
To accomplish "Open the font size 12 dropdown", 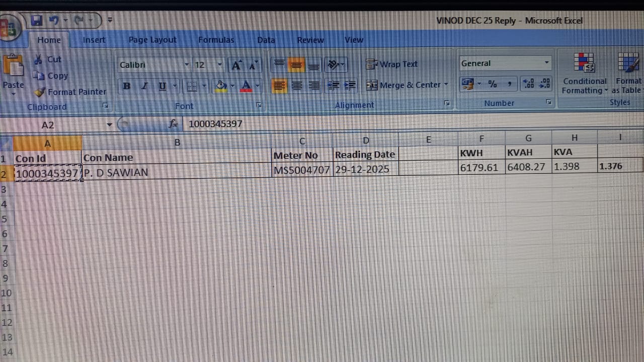I will click(219, 65).
